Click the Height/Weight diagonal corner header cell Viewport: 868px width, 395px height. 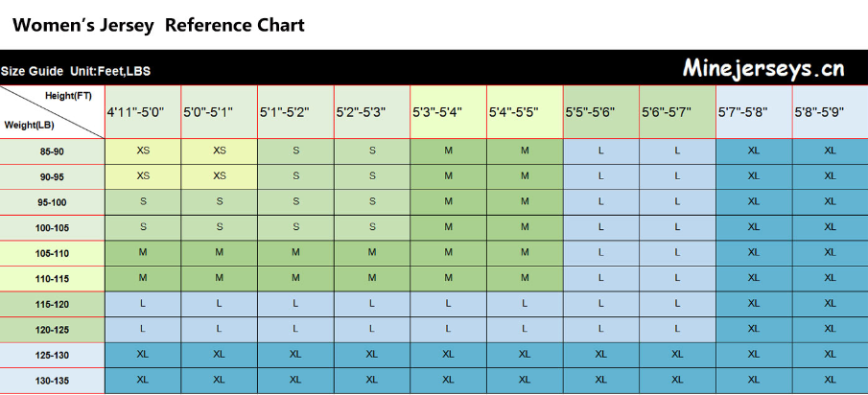(x=52, y=112)
